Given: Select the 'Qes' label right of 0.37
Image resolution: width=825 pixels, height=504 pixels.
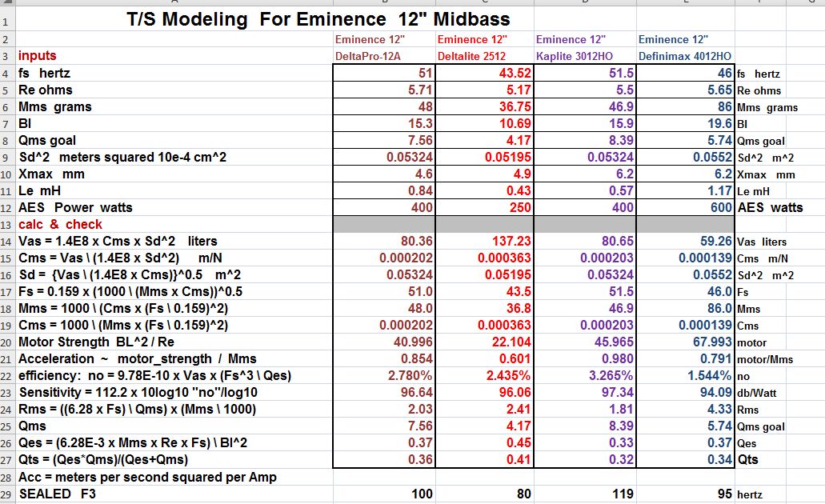Looking at the screenshot, I should 747,444.
